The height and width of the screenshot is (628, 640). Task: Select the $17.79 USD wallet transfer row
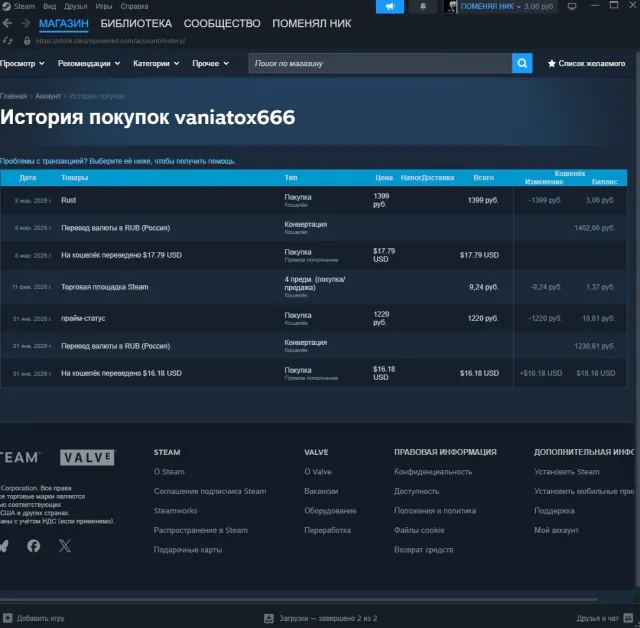coord(313,255)
